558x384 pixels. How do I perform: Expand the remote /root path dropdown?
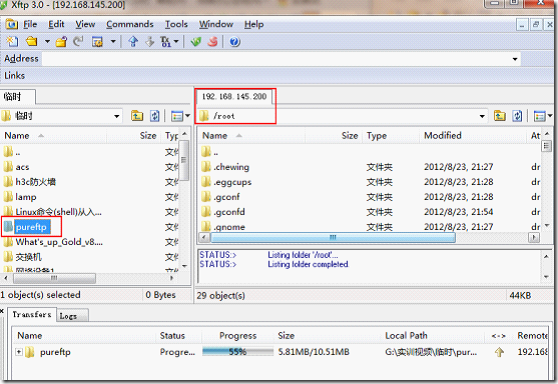coord(482,116)
